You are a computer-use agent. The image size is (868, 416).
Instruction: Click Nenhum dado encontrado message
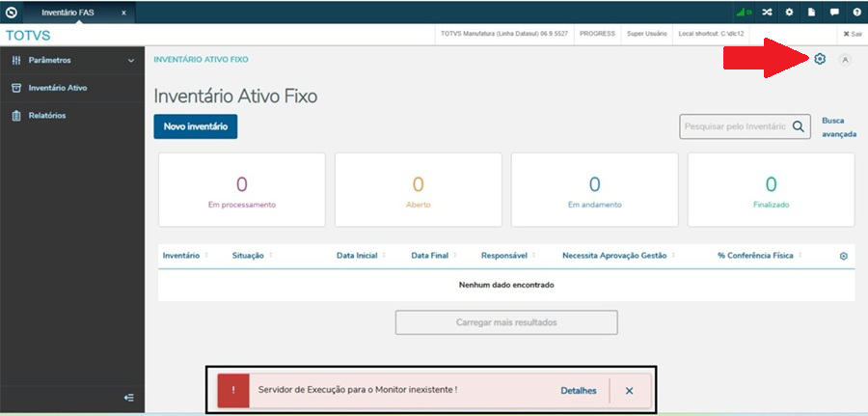pyautogui.click(x=506, y=285)
